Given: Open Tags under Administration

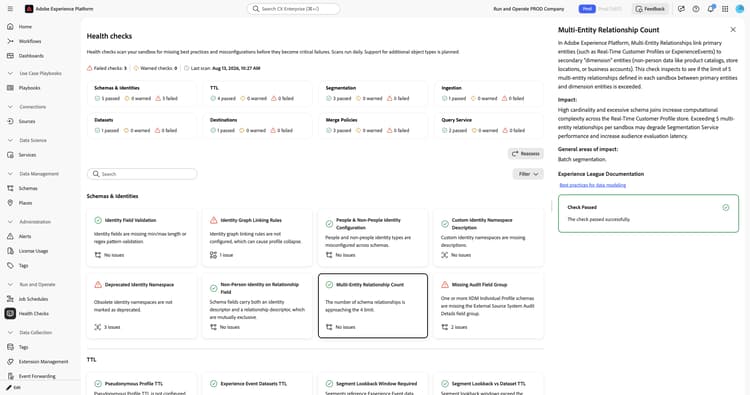Looking at the screenshot, I should [23, 265].
